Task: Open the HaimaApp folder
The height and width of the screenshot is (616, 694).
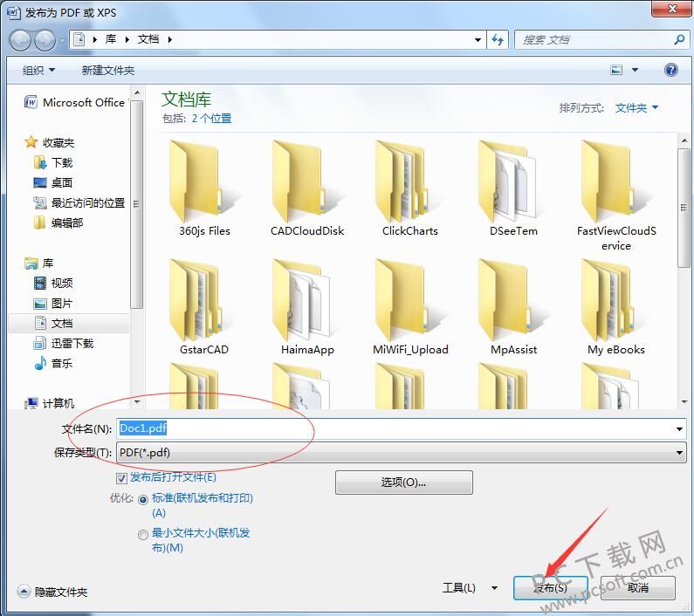Action: (x=307, y=307)
